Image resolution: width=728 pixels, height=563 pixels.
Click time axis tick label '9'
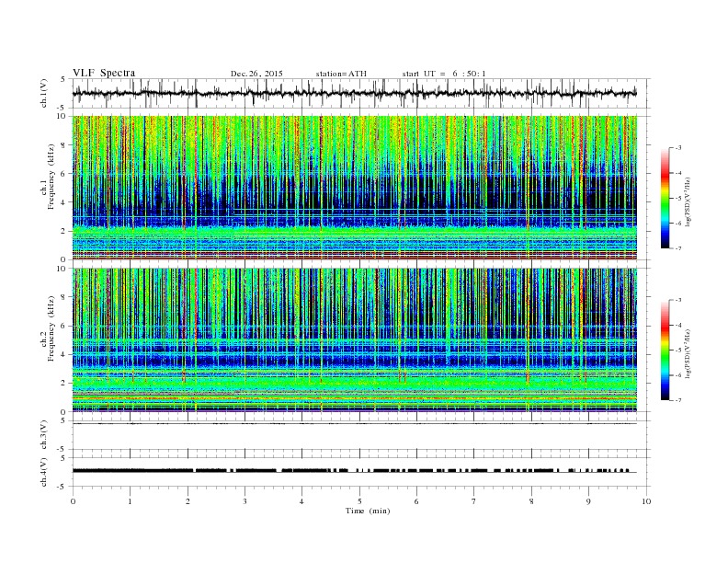click(588, 501)
